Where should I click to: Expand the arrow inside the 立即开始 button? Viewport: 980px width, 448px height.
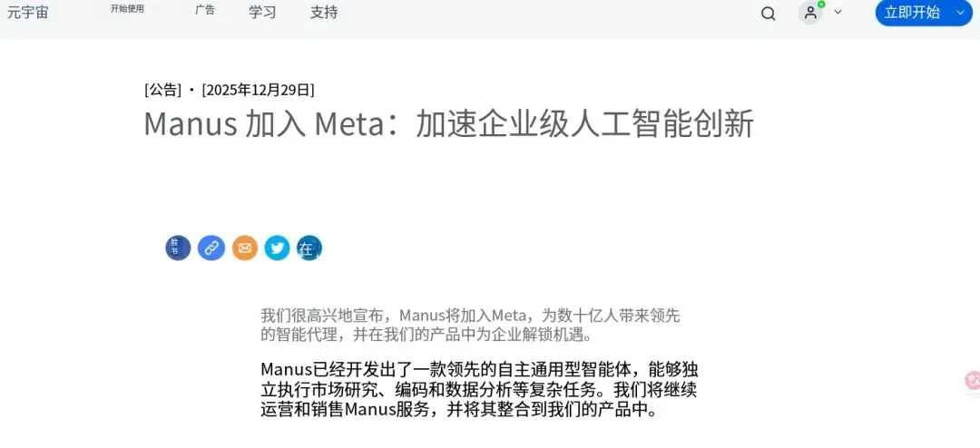[x=960, y=13]
